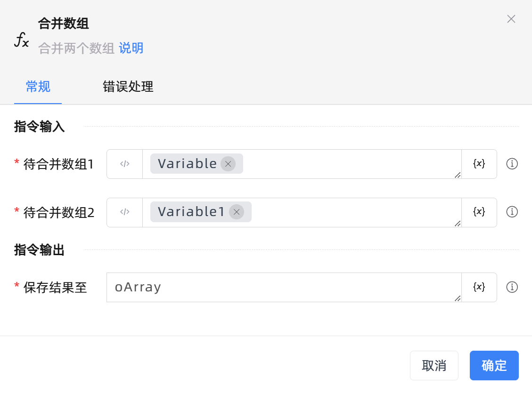Viewport: 532px width, 394px height.
Task: Open the 错误处理 tab
Action: (128, 87)
